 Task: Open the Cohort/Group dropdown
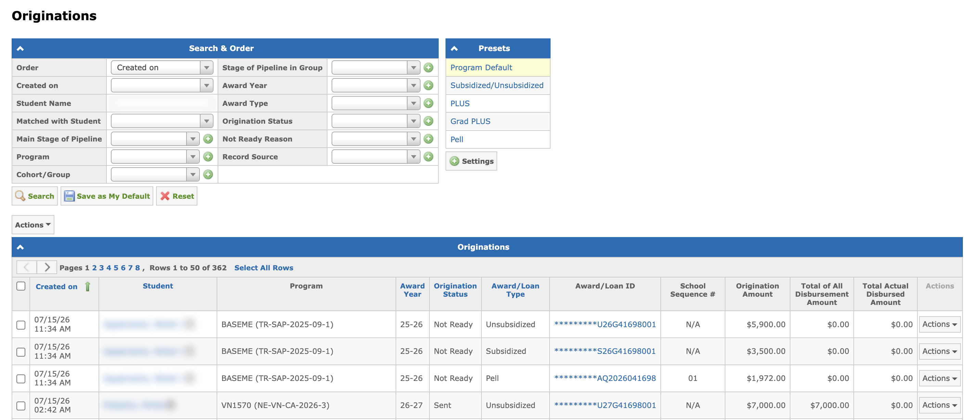[155, 174]
